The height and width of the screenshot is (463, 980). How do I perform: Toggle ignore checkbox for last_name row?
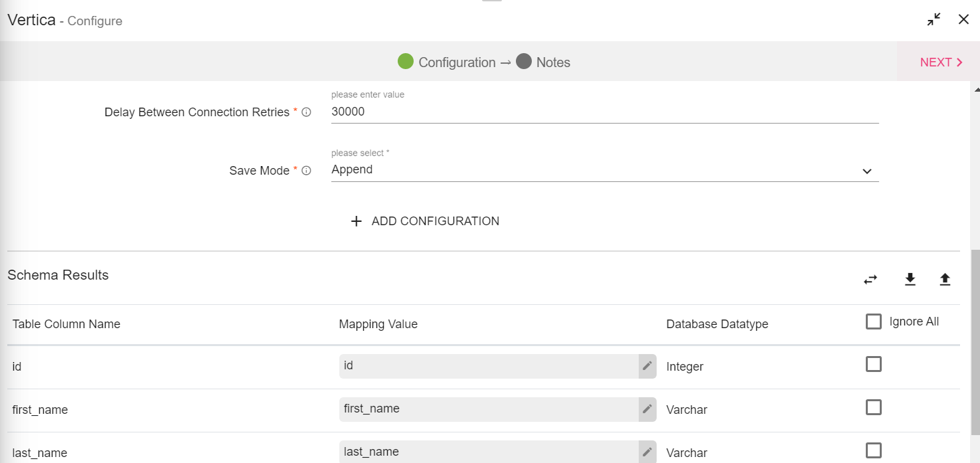874,450
